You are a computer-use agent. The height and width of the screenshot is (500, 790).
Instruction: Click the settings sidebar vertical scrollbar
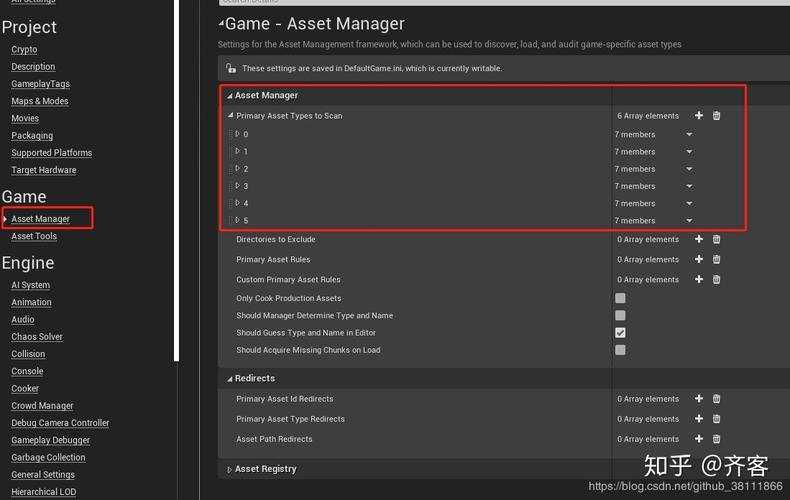pos(176,180)
